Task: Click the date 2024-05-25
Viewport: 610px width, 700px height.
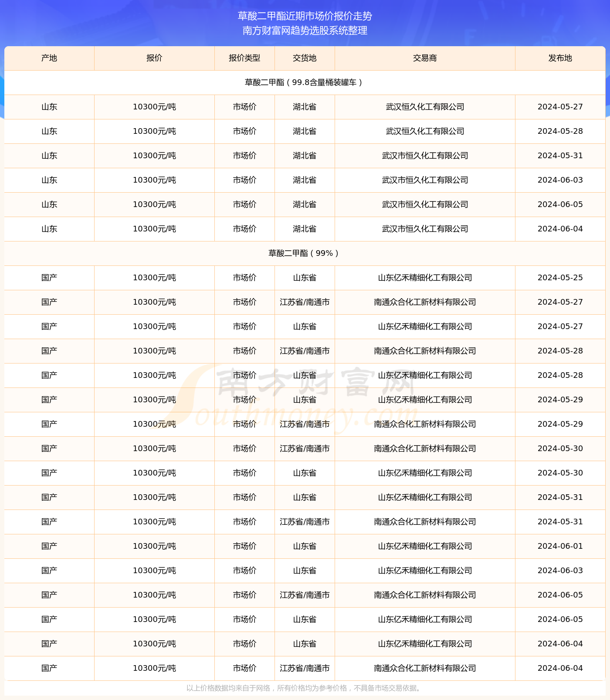Action: (560, 278)
